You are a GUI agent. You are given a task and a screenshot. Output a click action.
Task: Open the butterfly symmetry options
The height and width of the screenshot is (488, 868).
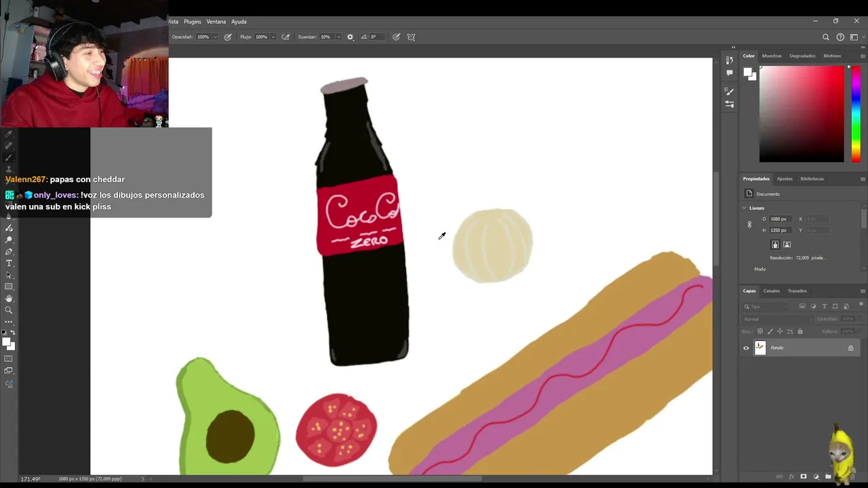[411, 37]
